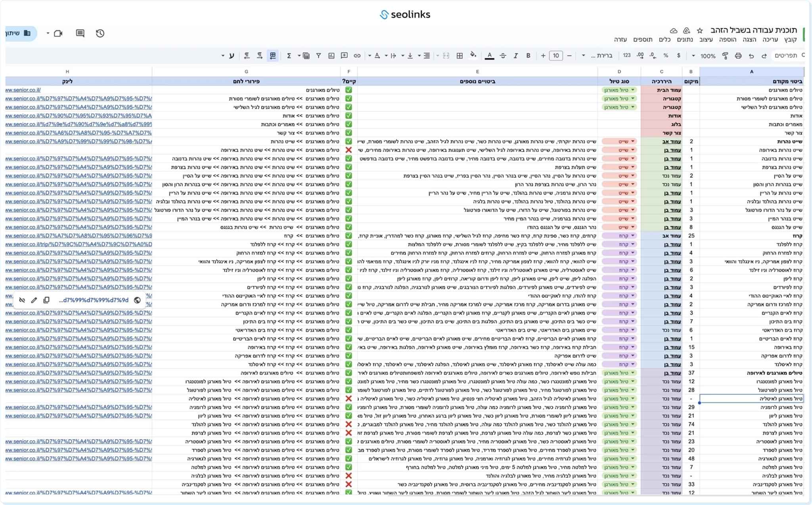Viewport: 812px width, 505px height.
Task: Click the text color A swatch
Action: 490,56
